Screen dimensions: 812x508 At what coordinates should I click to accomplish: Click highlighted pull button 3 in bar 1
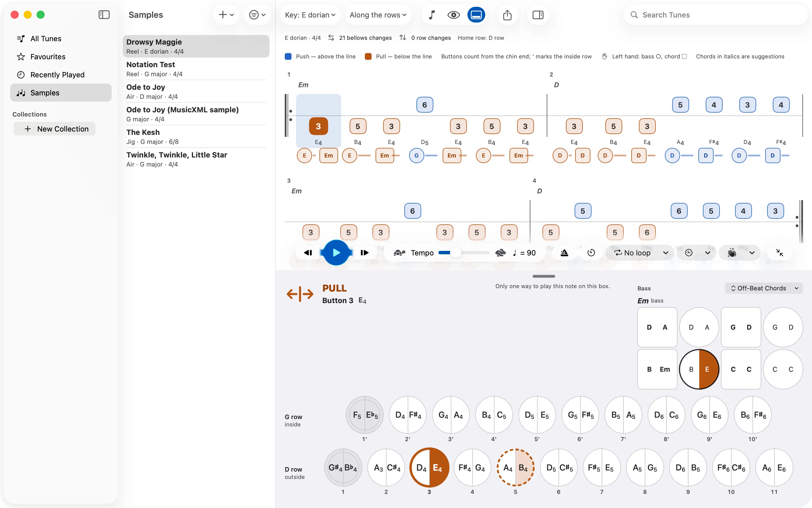click(x=318, y=126)
